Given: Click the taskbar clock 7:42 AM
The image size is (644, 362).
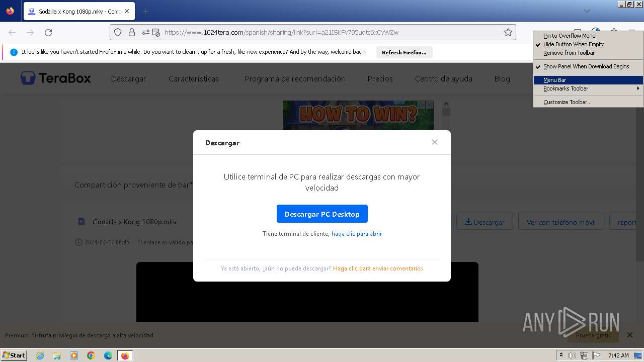Looking at the screenshot, I should 618,355.
